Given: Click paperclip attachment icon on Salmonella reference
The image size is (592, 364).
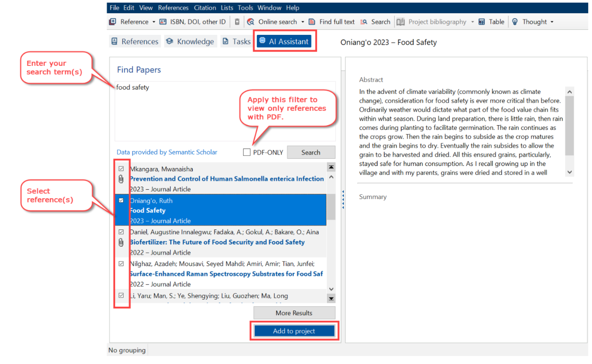Looking at the screenshot, I should [x=121, y=179].
